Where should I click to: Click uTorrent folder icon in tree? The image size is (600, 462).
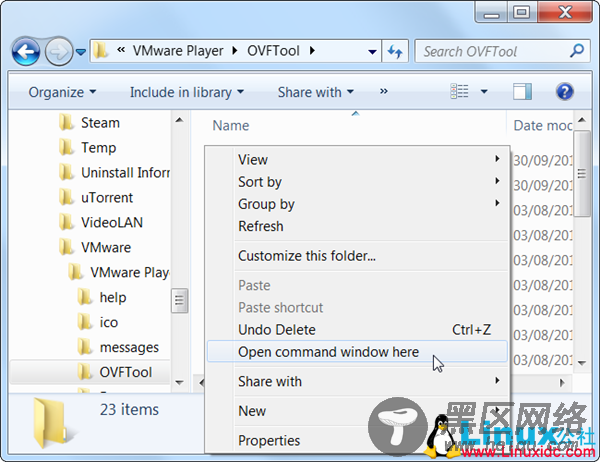pos(66,197)
